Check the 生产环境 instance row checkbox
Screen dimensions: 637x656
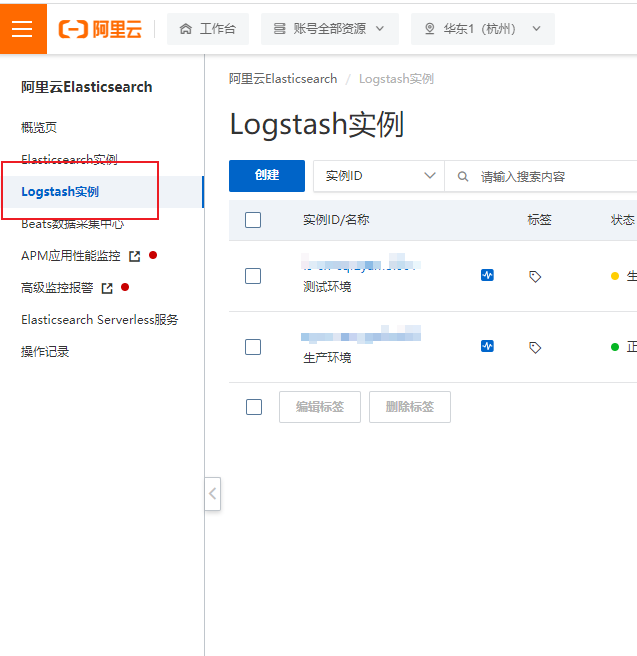(x=253, y=347)
